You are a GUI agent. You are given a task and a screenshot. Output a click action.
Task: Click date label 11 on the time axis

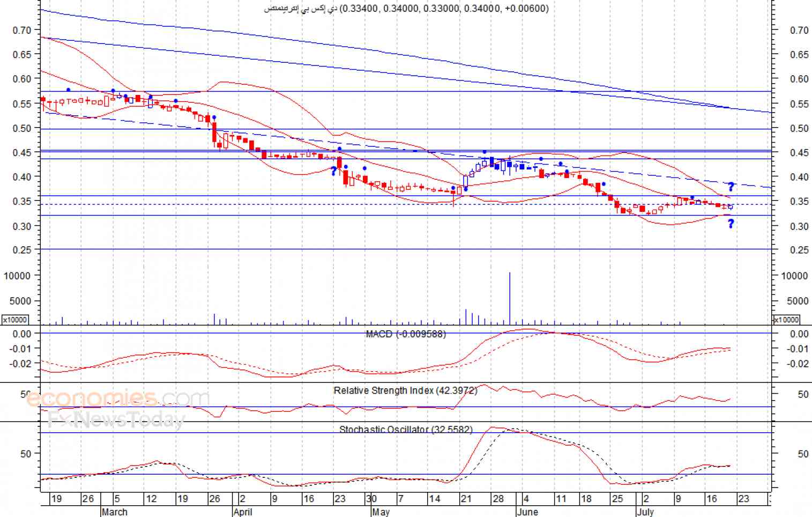[x=561, y=499]
